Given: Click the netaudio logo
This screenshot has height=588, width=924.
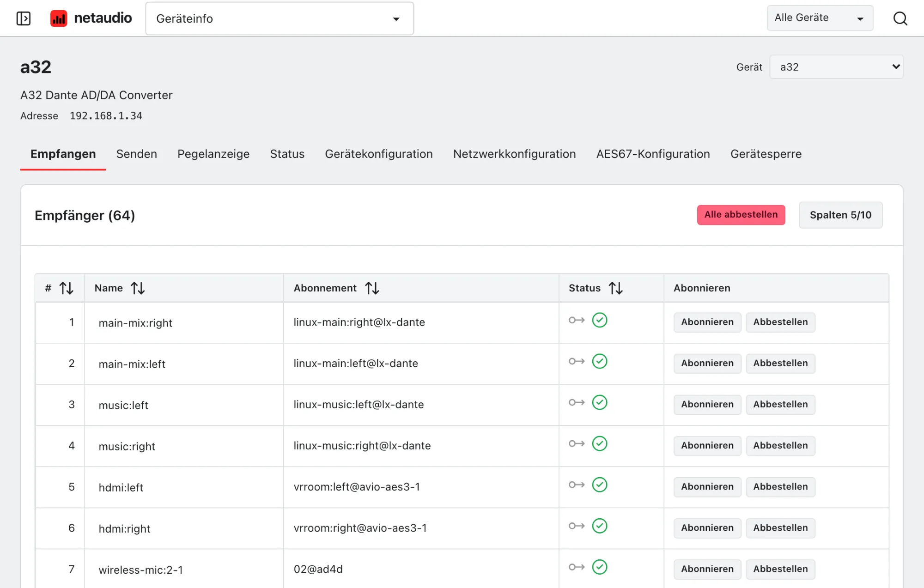Looking at the screenshot, I should tap(91, 18).
